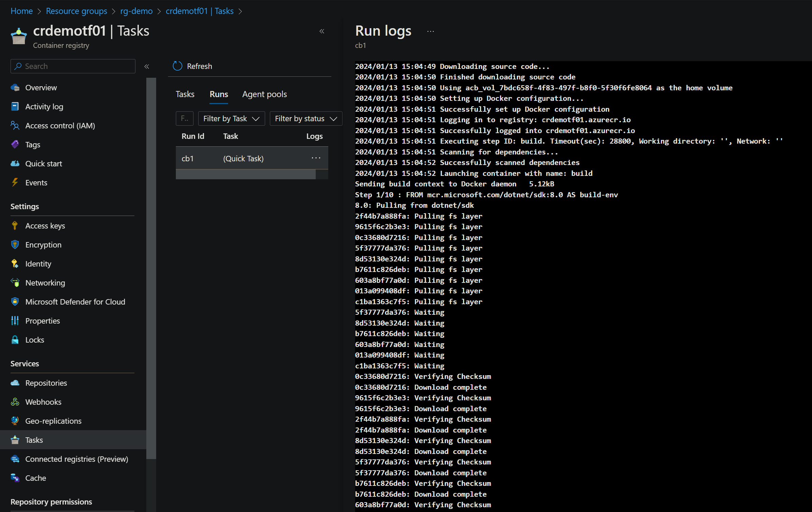Click the Events lightning bolt icon
Viewport: 812px width, 512px height.
pos(15,182)
